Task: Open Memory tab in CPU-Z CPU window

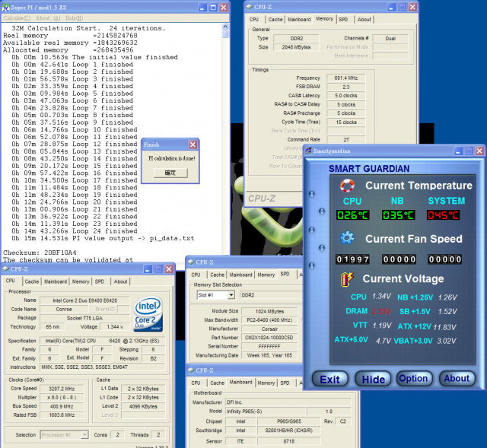Action: (81, 281)
